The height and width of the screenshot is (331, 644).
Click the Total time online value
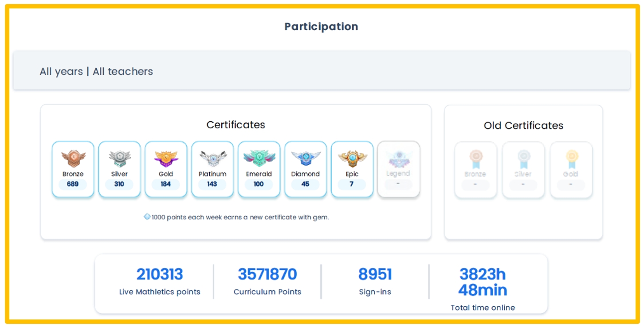point(483,282)
